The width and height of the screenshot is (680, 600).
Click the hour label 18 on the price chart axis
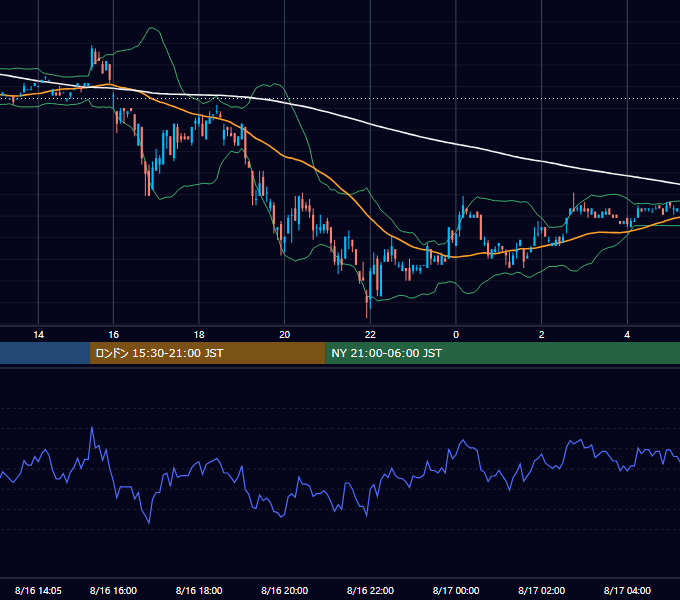[x=199, y=335]
